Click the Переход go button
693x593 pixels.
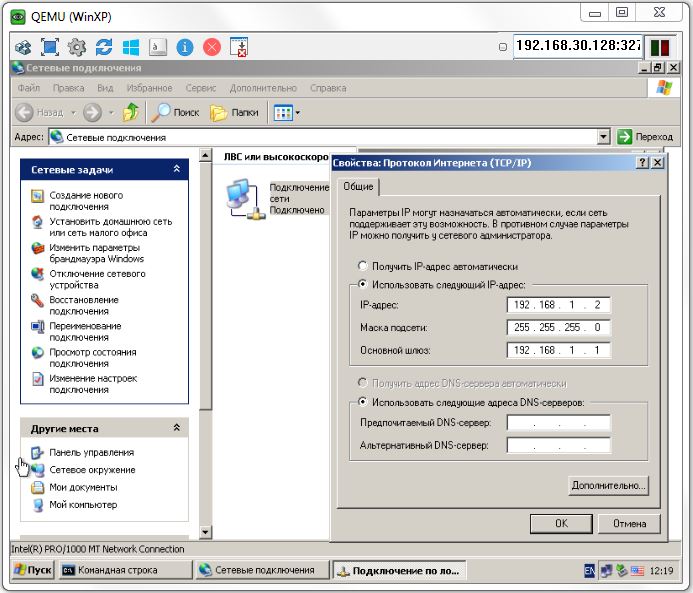point(645,137)
